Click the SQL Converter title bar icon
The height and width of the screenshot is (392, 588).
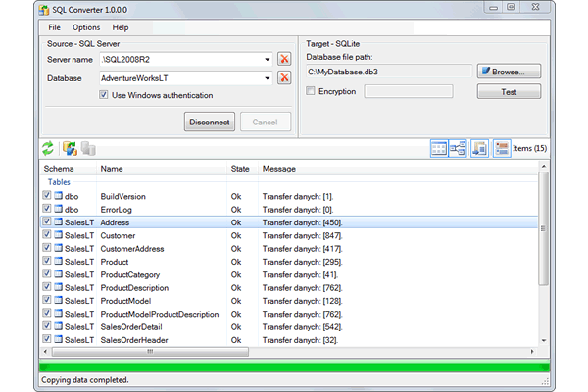pyautogui.click(x=44, y=10)
